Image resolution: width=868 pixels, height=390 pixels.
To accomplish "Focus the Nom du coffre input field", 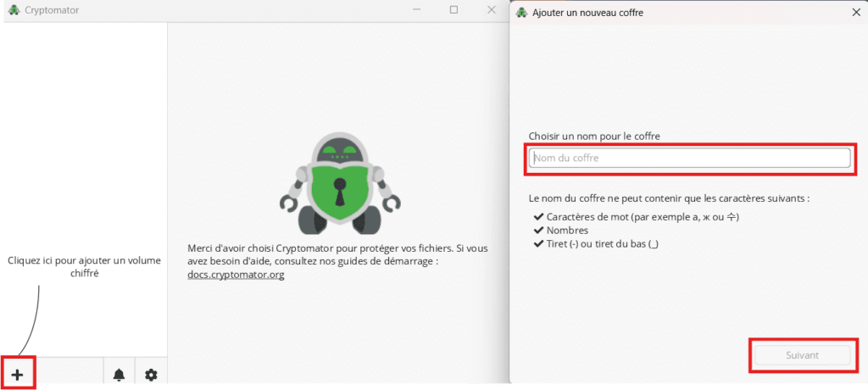I will point(689,158).
